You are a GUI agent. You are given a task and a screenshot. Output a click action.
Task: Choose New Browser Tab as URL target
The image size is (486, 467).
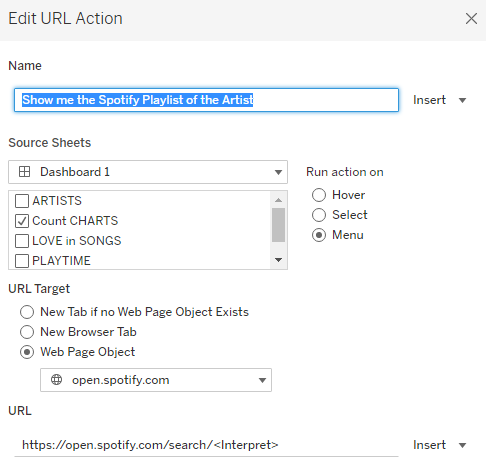click(27, 332)
